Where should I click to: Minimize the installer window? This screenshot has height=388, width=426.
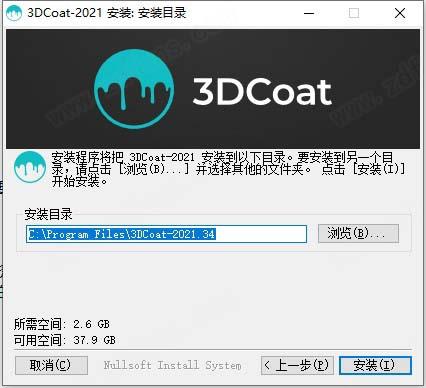coord(309,13)
